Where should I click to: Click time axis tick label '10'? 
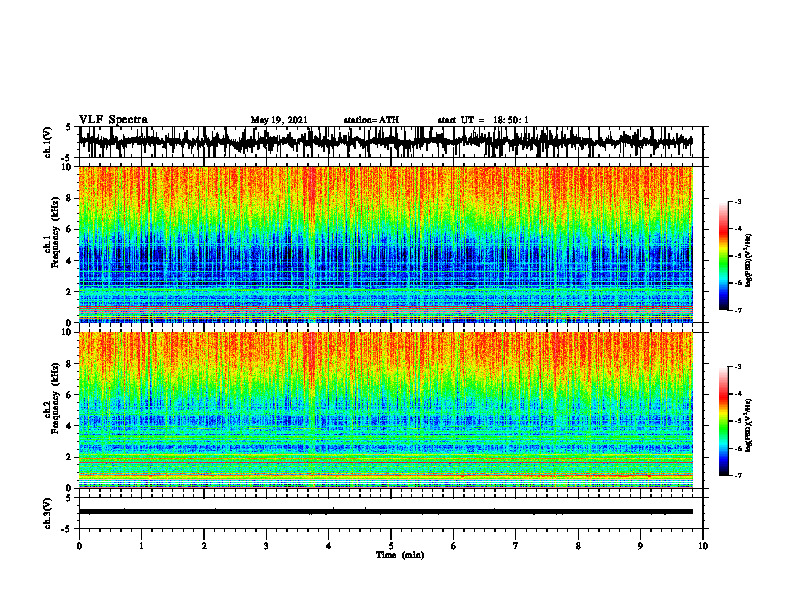(703, 546)
